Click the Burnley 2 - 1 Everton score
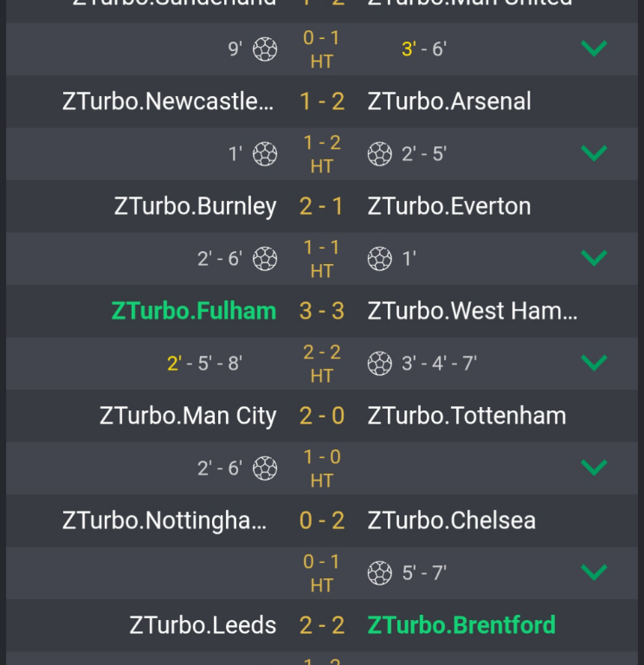The height and width of the screenshot is (665, 644). [322, 206]
